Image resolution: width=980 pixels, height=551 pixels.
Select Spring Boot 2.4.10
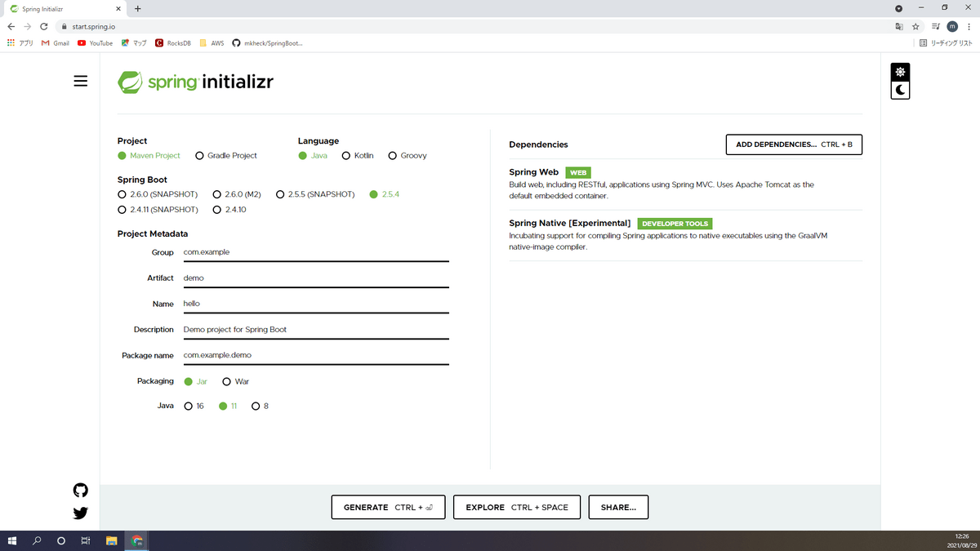coord(229,210)
